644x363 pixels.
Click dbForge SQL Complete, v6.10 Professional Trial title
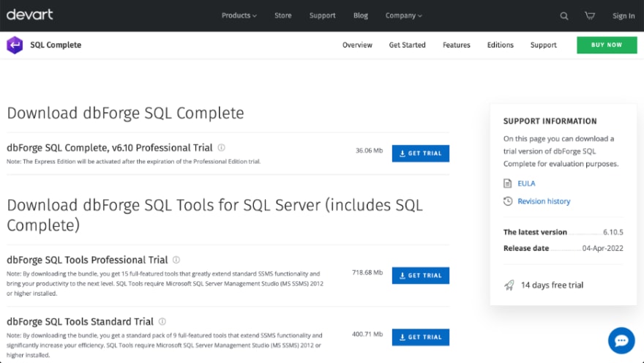coord(110,148)
